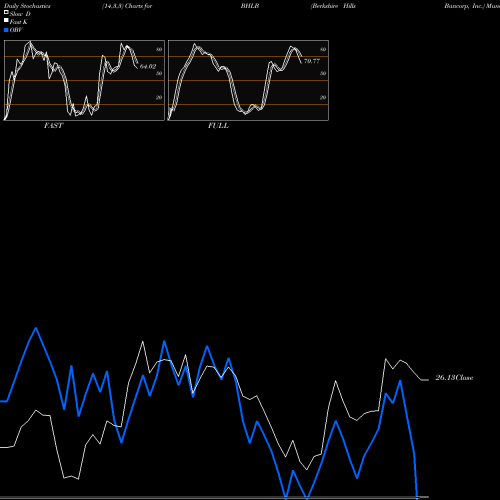Click the FAST stochastic chart panel
Viewport: 500px width, 500px height.
(x=84, y=80)
